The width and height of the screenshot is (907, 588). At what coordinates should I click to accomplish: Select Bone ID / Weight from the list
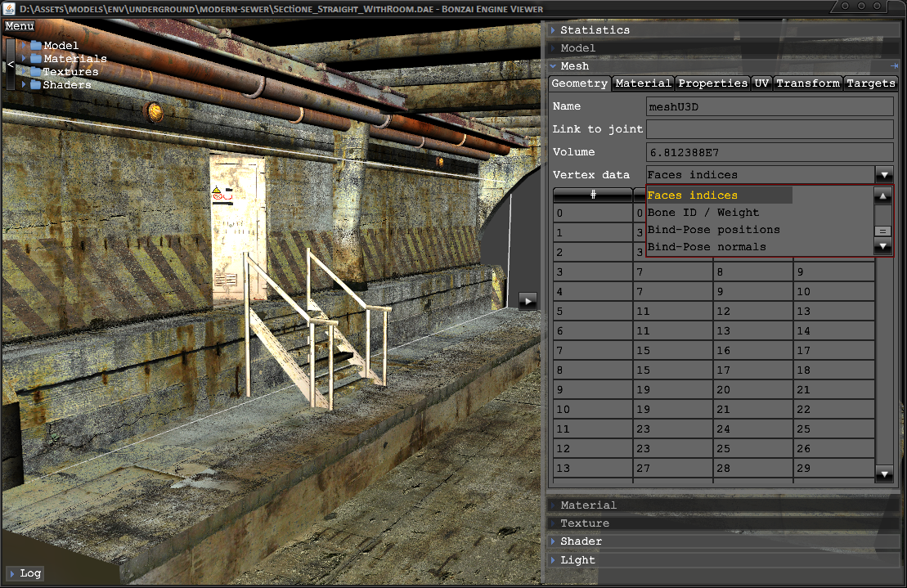pyautogui.click(x=703, y=213)
